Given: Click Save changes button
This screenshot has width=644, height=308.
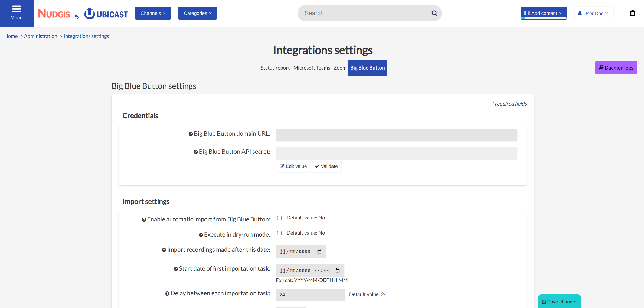Looking at the screenshot, I should [560, 302].
